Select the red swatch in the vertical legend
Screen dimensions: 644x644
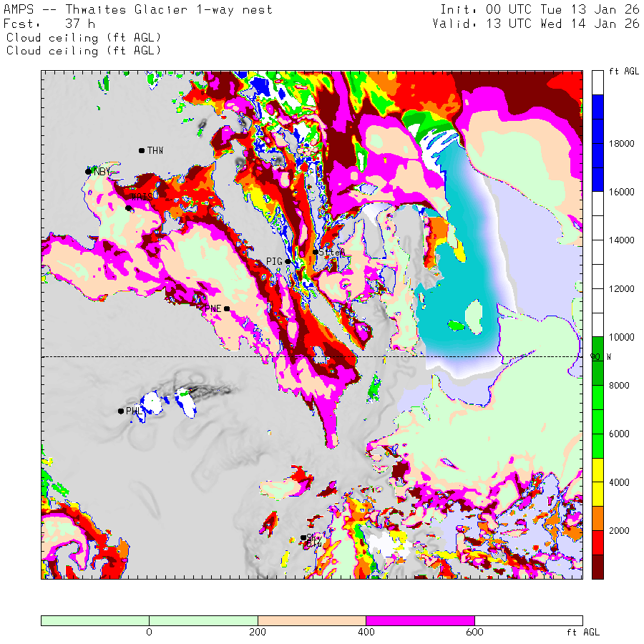597,542
